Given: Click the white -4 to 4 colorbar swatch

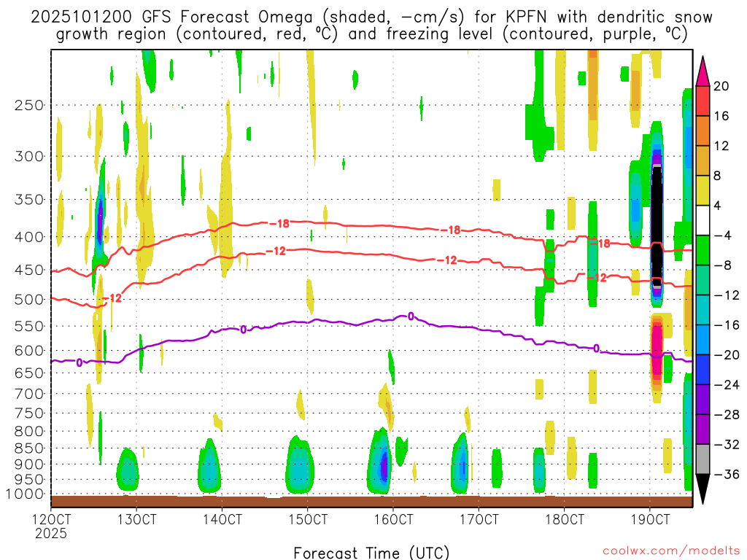Looking at the screenshot, I should pyautogui.click(x=703, y=220).
